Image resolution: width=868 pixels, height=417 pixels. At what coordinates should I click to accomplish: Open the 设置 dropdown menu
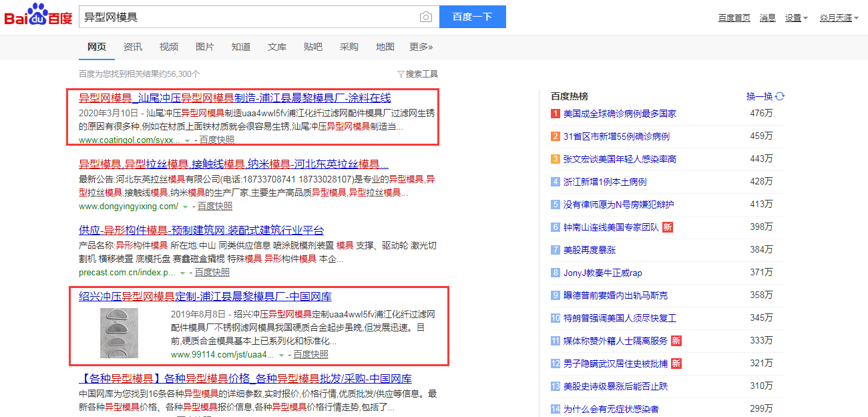[796, 17]
